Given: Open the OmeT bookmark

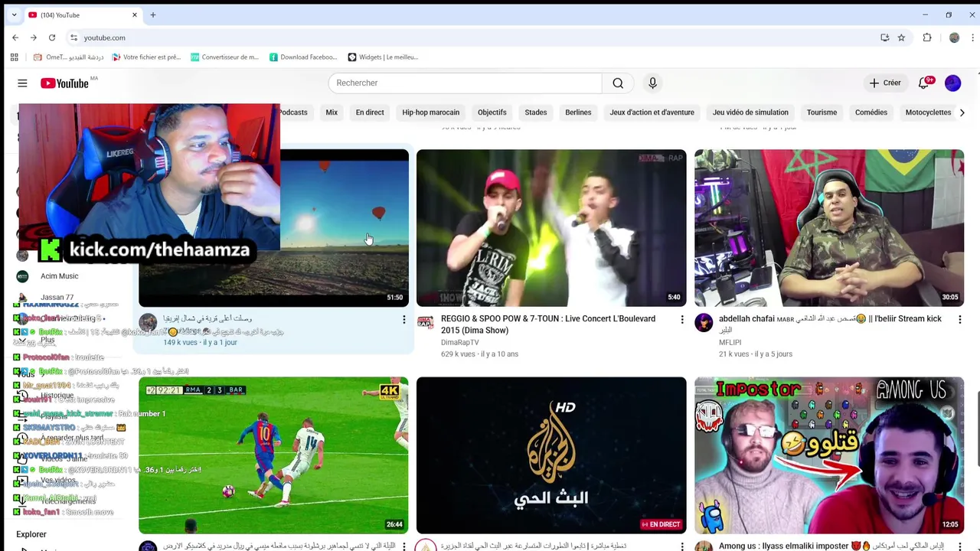Looking at the screenshot, I should coord(68,57).
